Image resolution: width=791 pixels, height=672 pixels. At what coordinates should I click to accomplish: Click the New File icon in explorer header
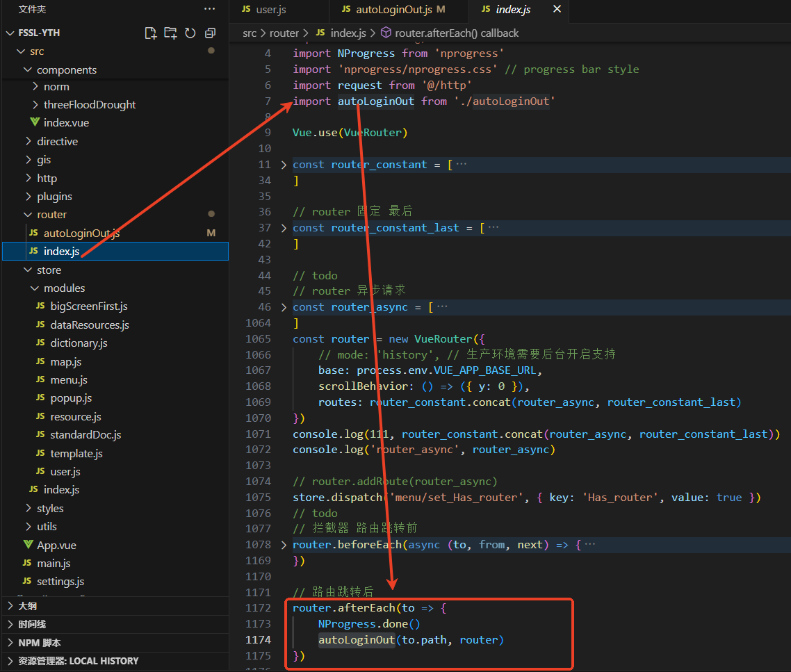[150, 33]
